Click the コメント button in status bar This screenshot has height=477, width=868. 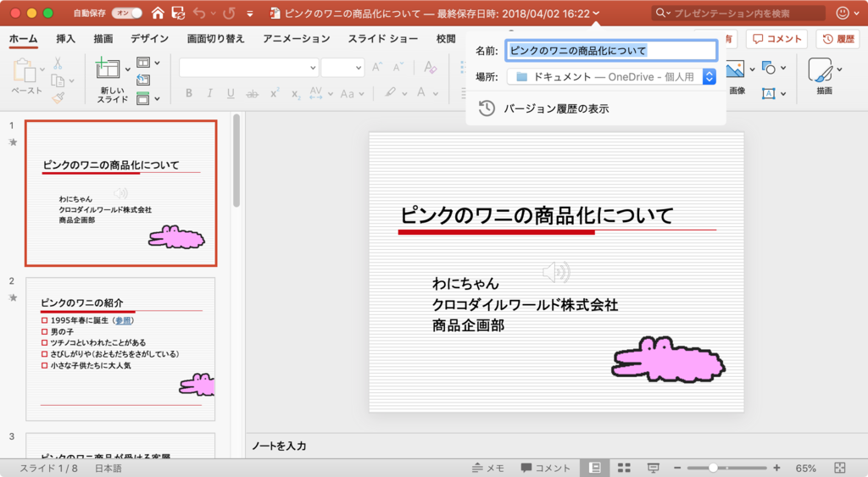546,469
